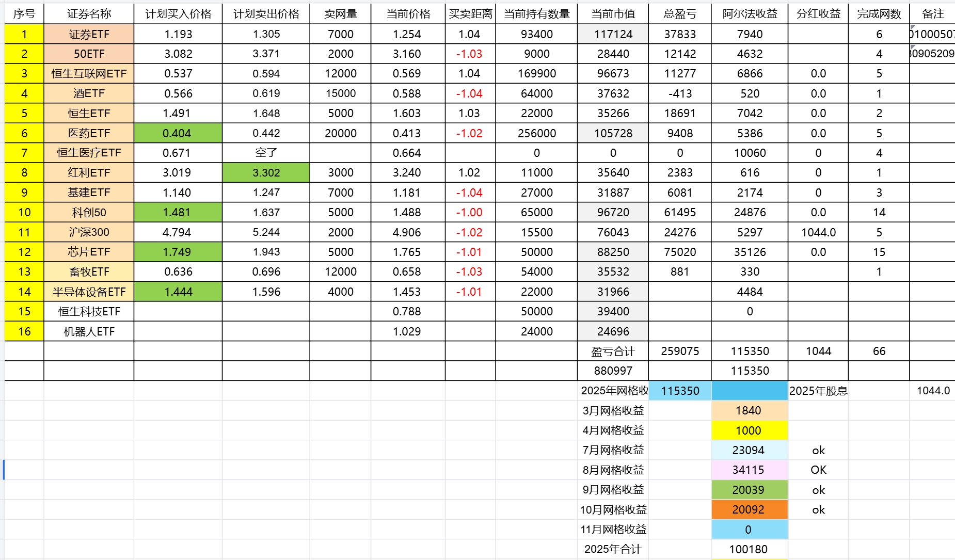The image size is (955, 560).
Task: Select the 1044.0 dividend cell for 沪深300
Action: tap(818, 232)
